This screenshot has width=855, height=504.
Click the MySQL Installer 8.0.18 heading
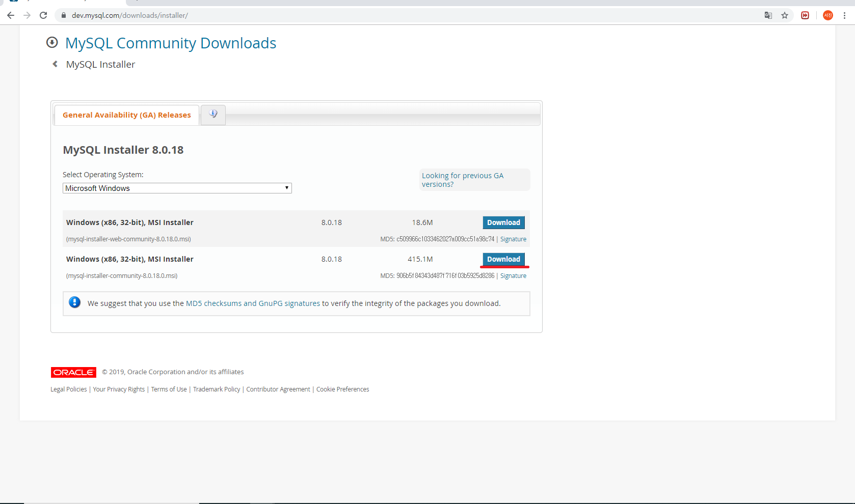[x=123, y=150]
